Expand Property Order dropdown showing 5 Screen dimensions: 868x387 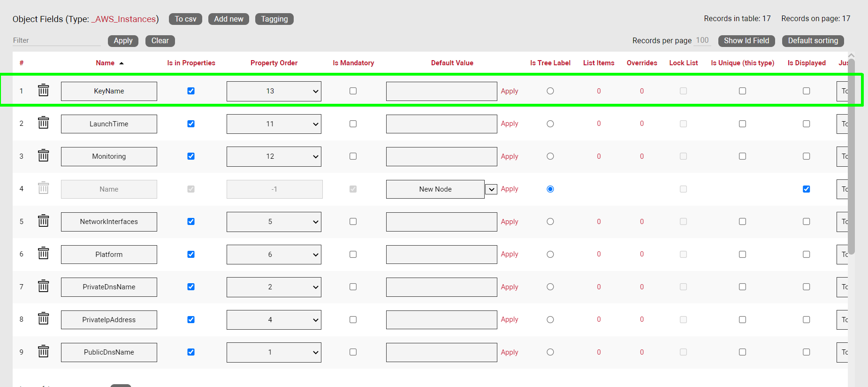tap(274, 222)
